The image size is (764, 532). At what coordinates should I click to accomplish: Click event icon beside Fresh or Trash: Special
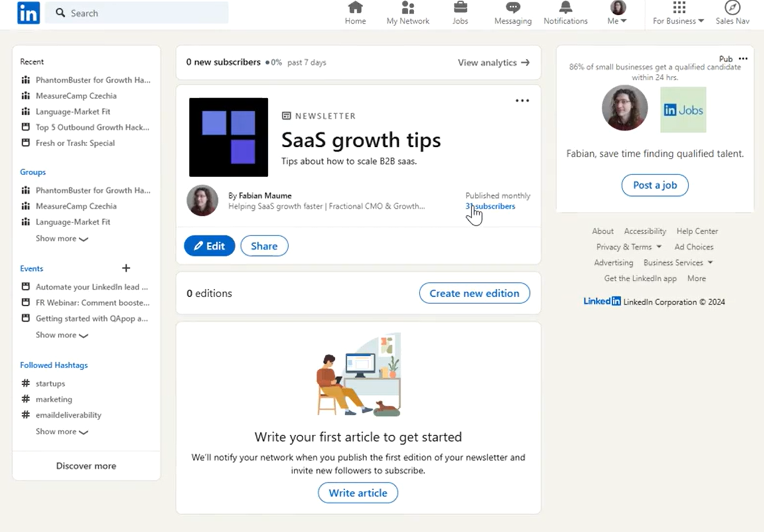coord(26,143)
